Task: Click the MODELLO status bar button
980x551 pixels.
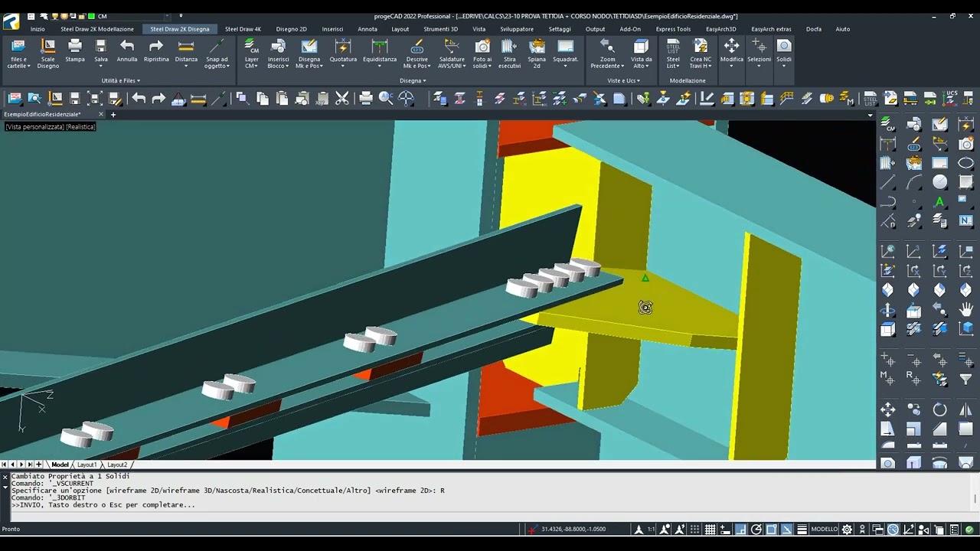Action: [x=825, y=530]
